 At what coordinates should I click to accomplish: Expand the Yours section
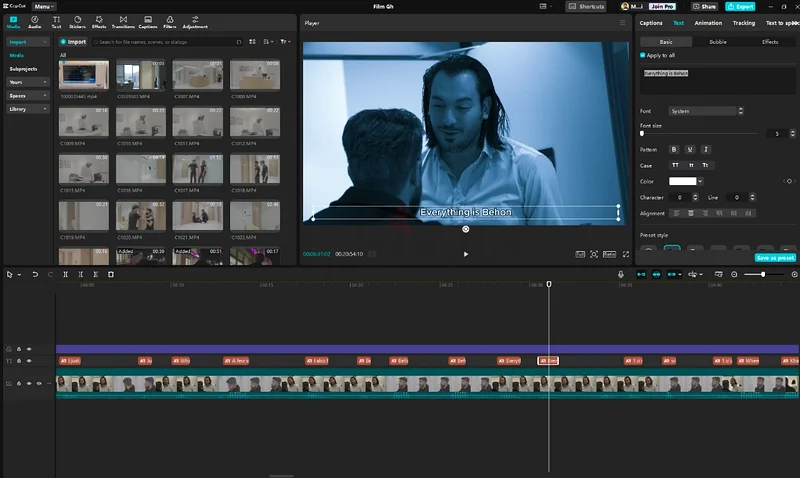point(27,82)
